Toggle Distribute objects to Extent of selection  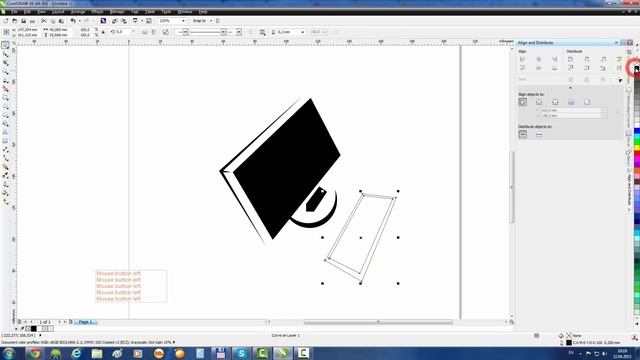click(523, 134)
